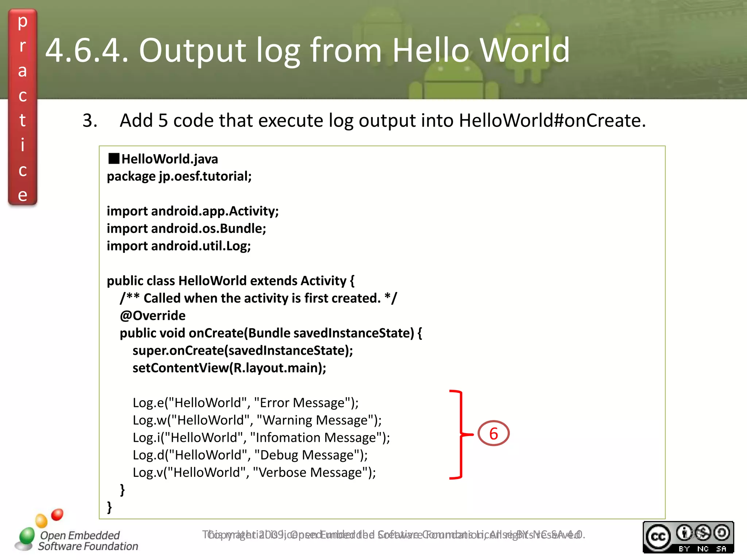Screen dimensions: 747x560
Task: Click the line 'package jp.oesf.tutorial;'
Action: (179, 176)
